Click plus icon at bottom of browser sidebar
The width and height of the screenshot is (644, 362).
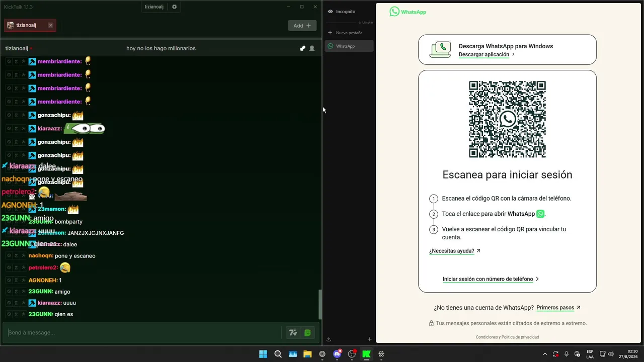[369, 339]
